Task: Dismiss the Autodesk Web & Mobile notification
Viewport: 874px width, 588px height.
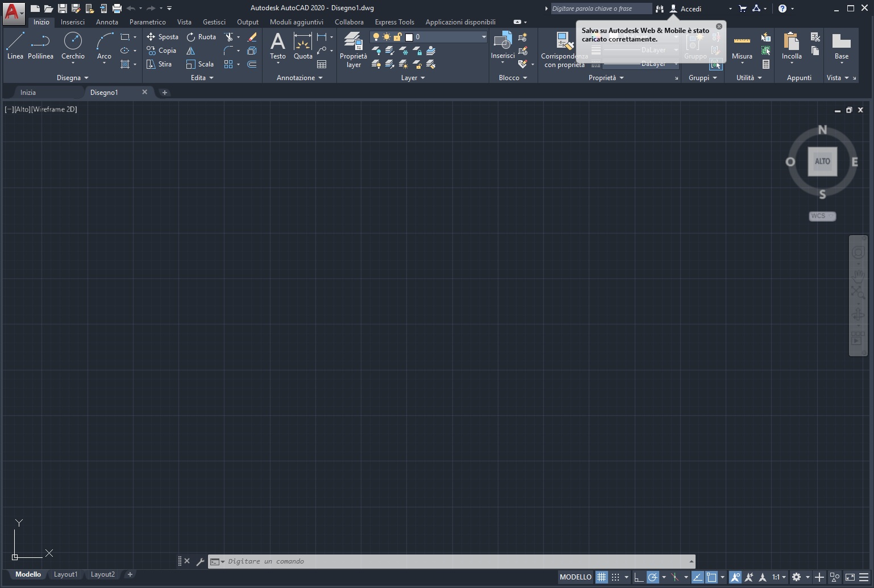Action: (719, 27)
